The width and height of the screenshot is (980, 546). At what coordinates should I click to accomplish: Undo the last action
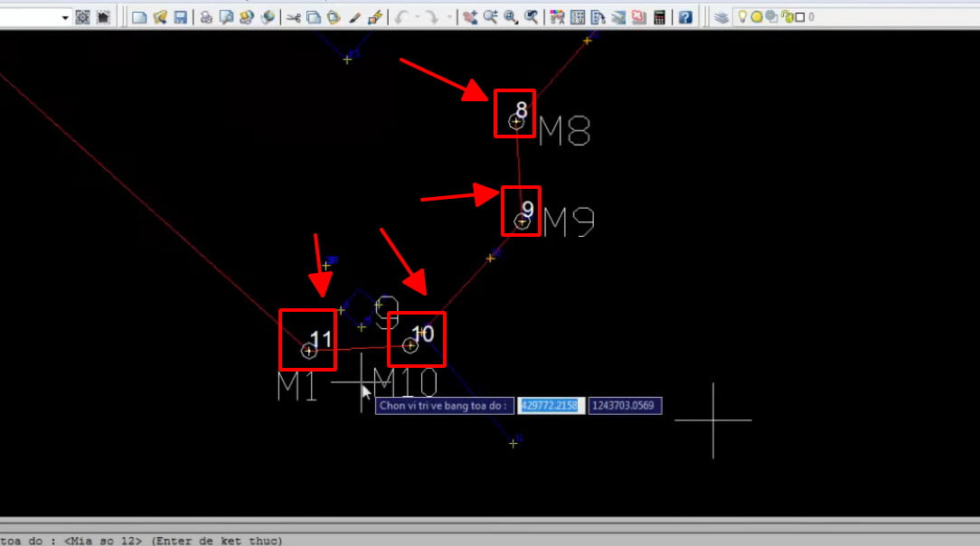coord(401,17)
